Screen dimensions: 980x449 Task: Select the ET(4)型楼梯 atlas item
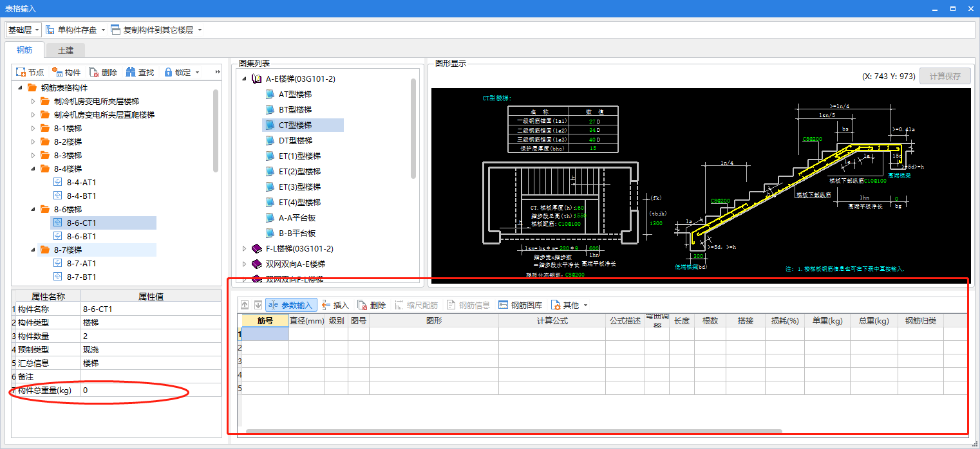click(299, 202)
